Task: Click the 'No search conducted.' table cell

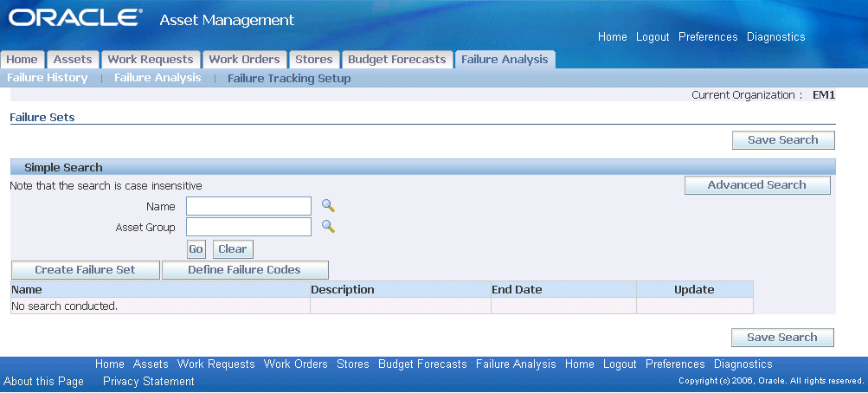Action: pos(160,306)
